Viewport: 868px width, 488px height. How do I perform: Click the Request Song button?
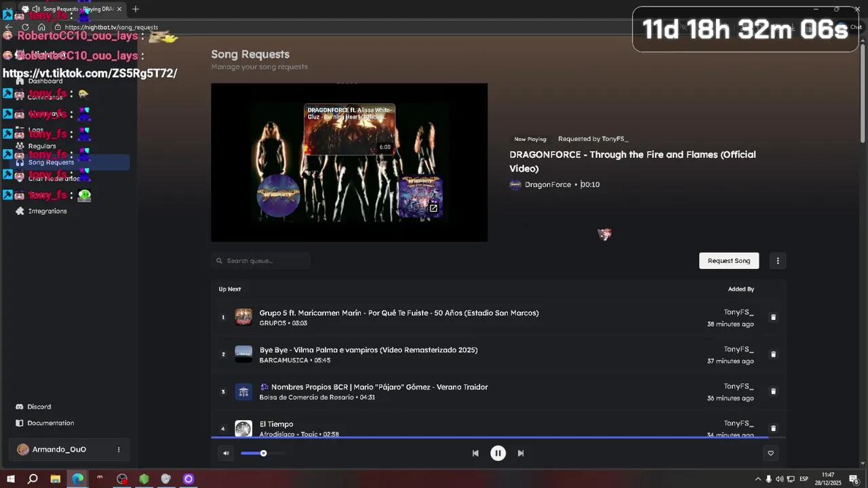729,261
